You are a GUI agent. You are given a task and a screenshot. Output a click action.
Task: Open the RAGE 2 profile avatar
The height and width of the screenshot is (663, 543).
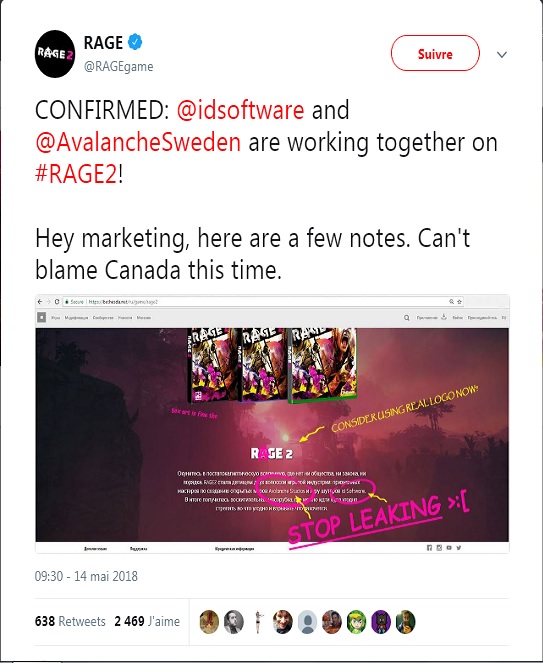pyautogui.click(x=55, y=54)
